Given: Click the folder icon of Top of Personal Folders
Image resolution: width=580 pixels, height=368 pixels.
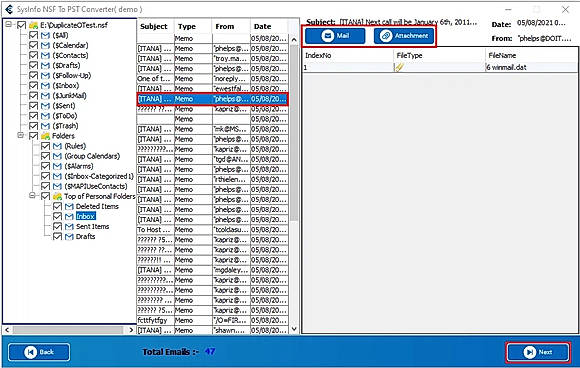Looking at the screenshot, I should pos(57,196).
